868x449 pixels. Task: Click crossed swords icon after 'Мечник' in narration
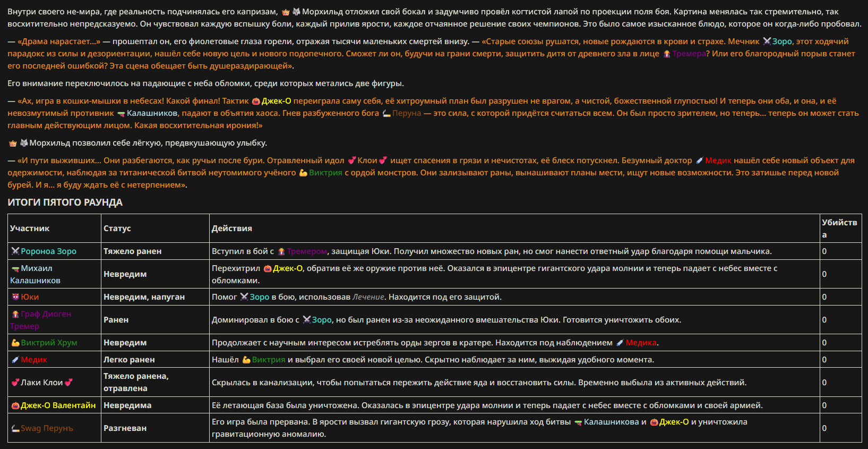[767, 41]
